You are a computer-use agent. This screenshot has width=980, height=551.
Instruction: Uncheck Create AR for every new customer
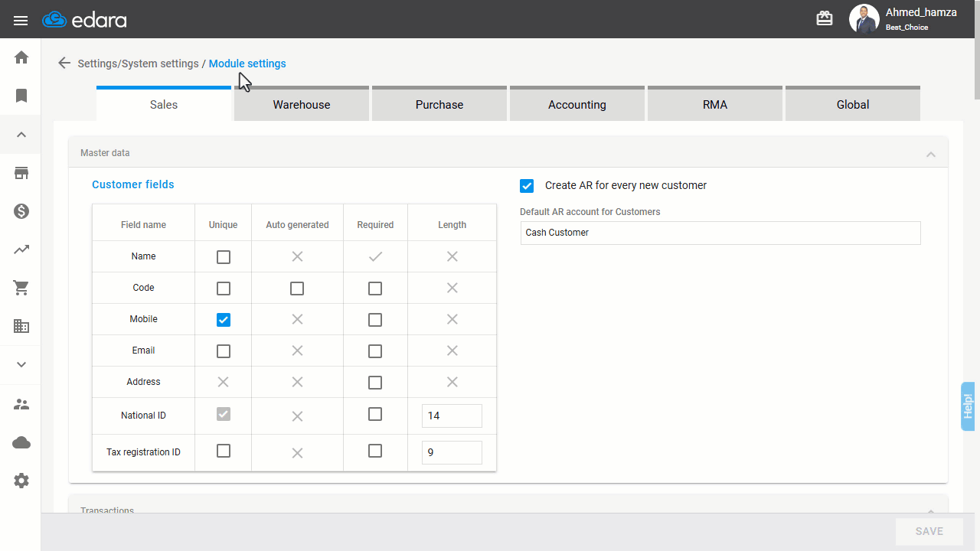(x=527, y=186)
